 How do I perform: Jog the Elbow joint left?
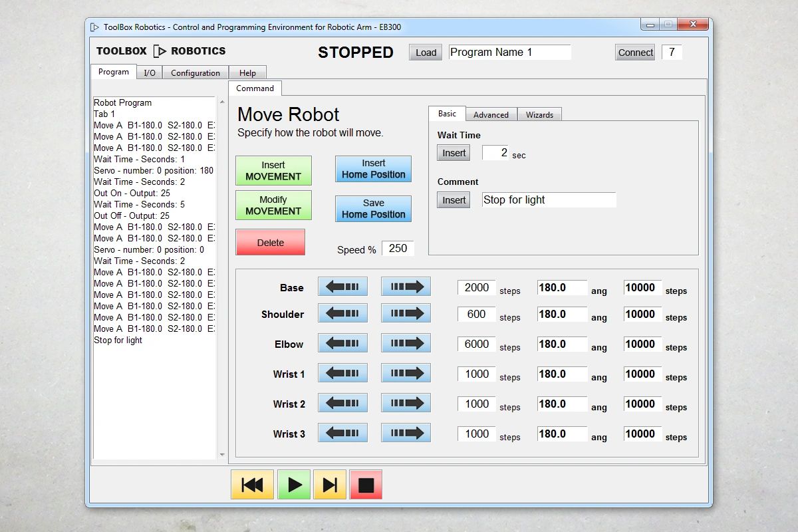pyautogui.click(x=342, y=342)
